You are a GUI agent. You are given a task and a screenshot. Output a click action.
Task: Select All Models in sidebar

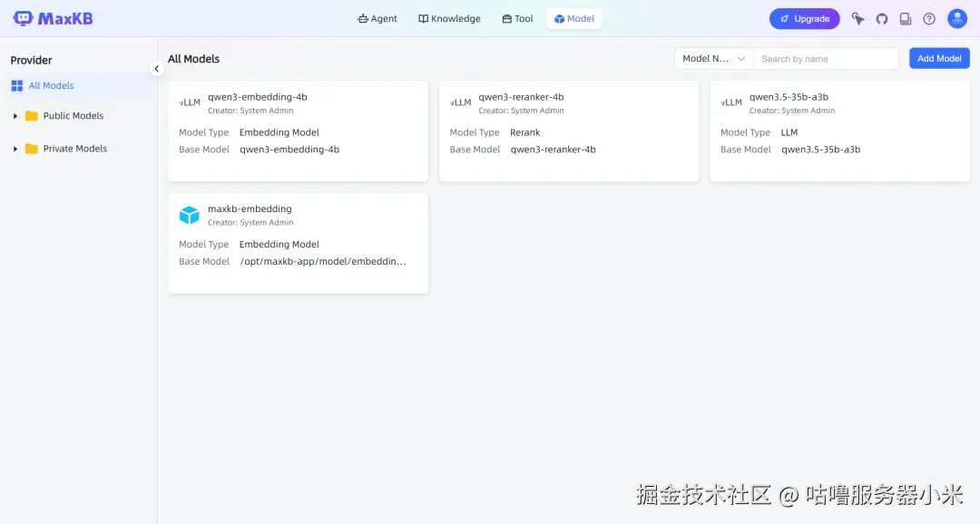pyautogui.click(x=79, y=85)
